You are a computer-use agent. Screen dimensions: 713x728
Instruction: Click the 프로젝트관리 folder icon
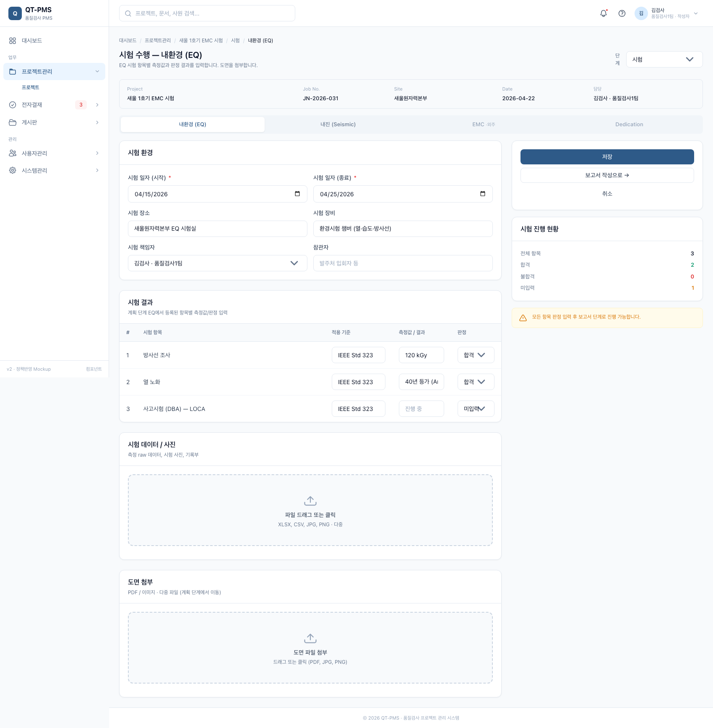click(13, 72)
